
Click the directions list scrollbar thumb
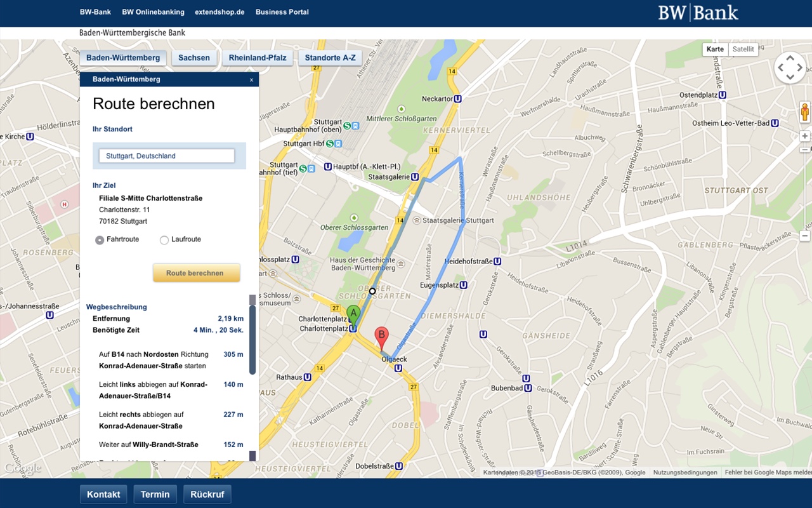[252, 340]
